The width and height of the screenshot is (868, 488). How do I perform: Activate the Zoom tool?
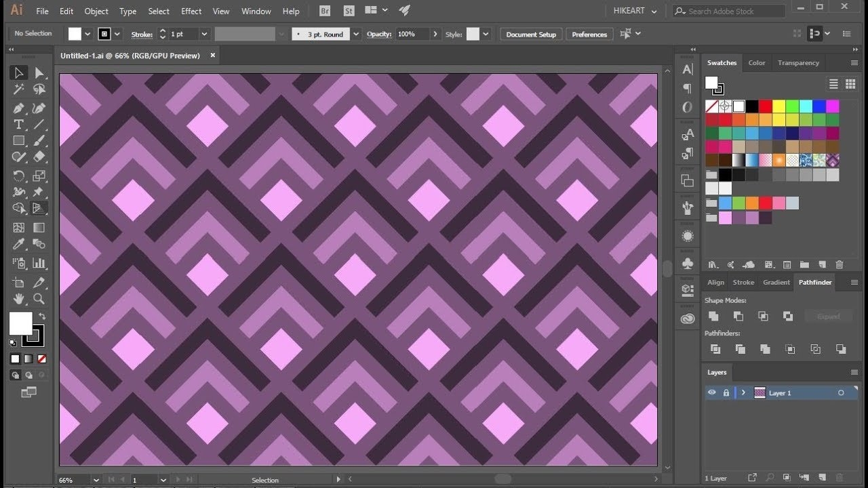40,299
